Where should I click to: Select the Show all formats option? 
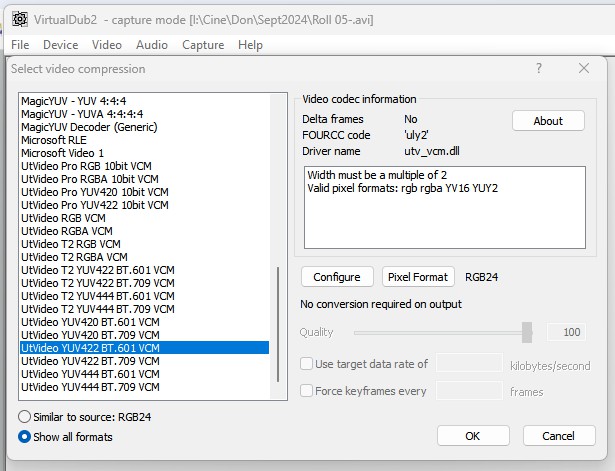pos(25,436)
